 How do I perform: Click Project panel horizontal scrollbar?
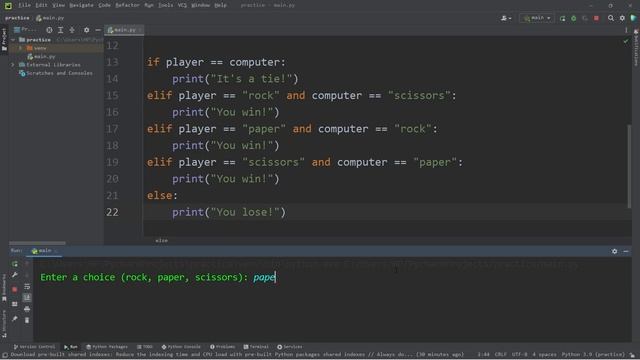37,243
